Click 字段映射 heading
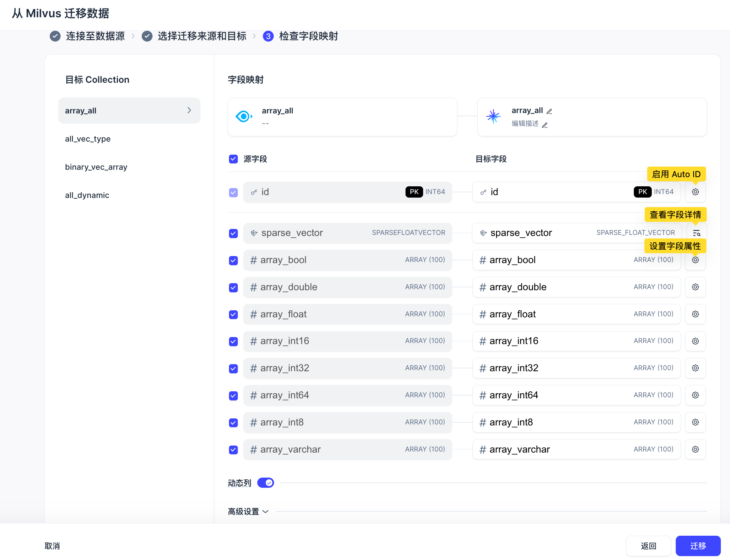730x560 pixels. 246,80
